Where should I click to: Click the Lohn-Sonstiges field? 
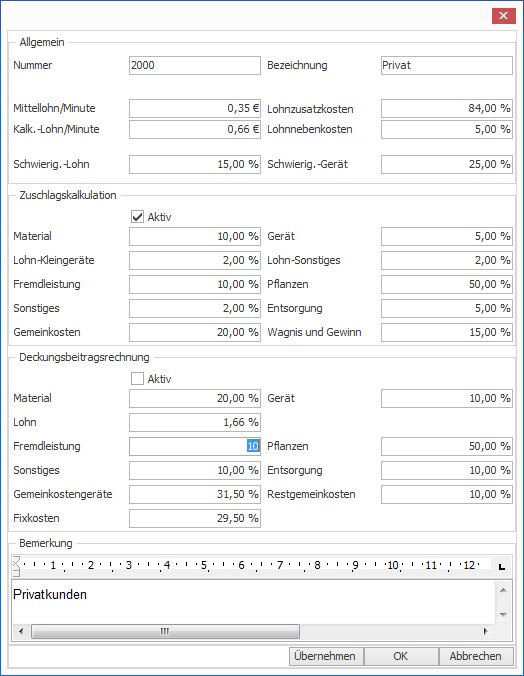[447, 261]
